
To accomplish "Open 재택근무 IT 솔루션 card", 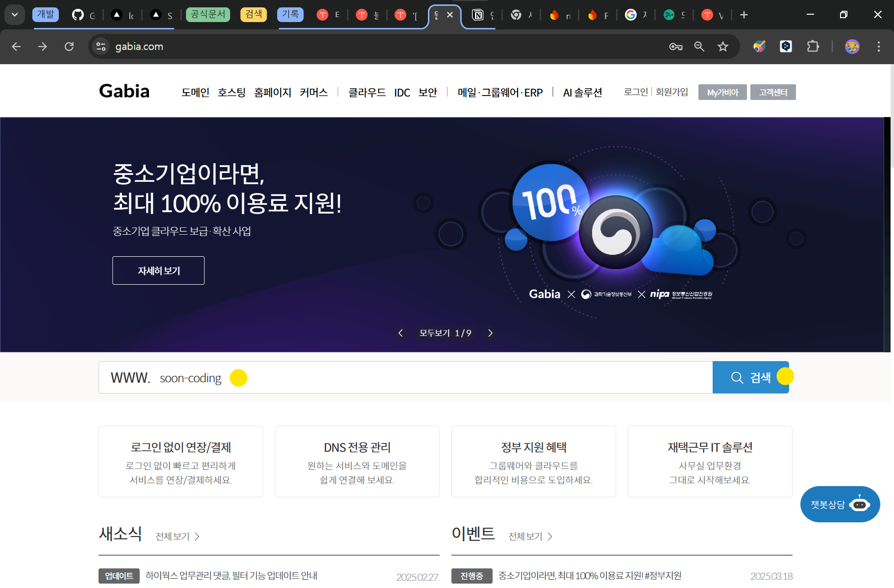I will coord(710,462).
